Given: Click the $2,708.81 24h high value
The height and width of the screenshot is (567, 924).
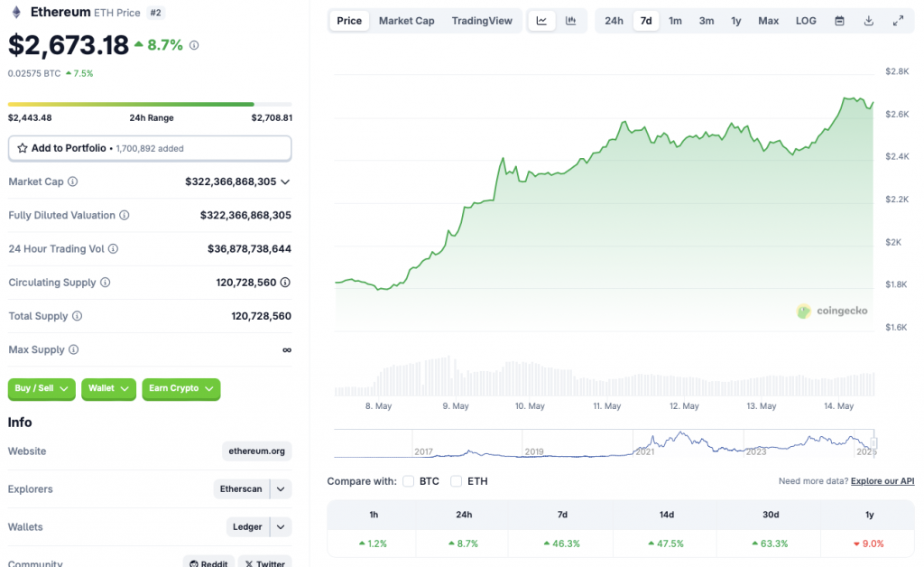Looking at the screenshot, I should click(272, 118).
